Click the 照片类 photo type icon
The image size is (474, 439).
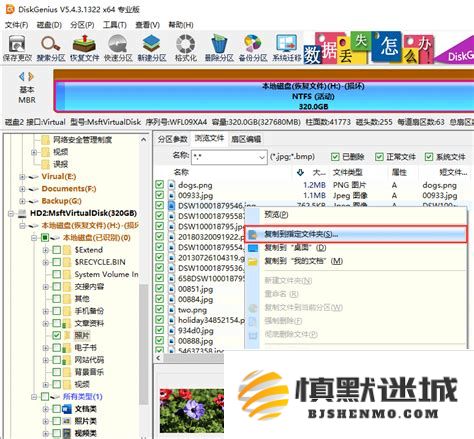click(67, 421)
